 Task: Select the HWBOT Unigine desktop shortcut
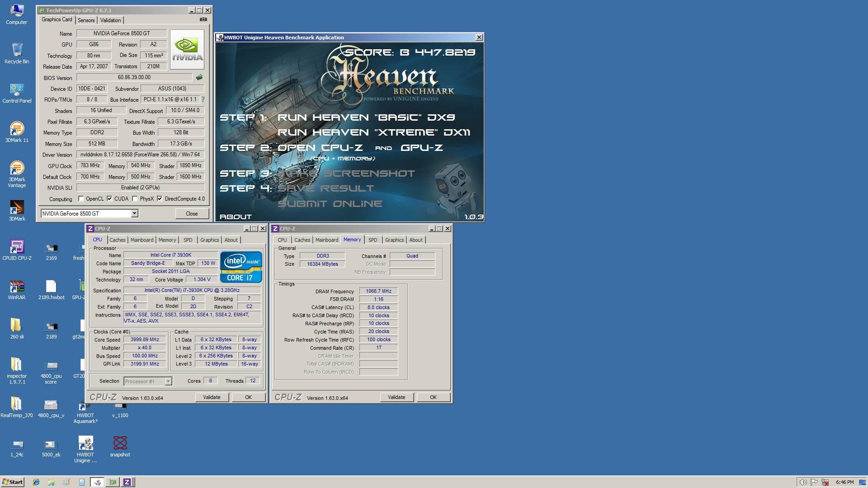coord(85,450)
